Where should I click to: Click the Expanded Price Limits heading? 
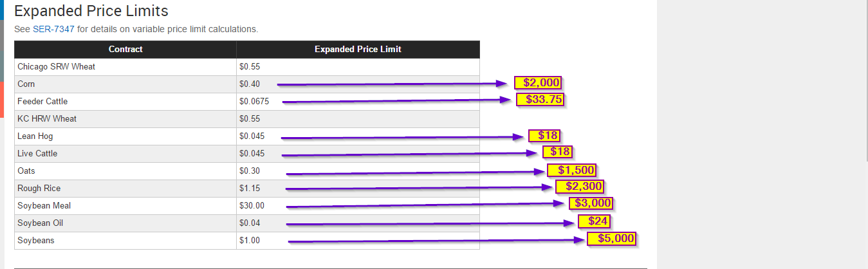91,11
